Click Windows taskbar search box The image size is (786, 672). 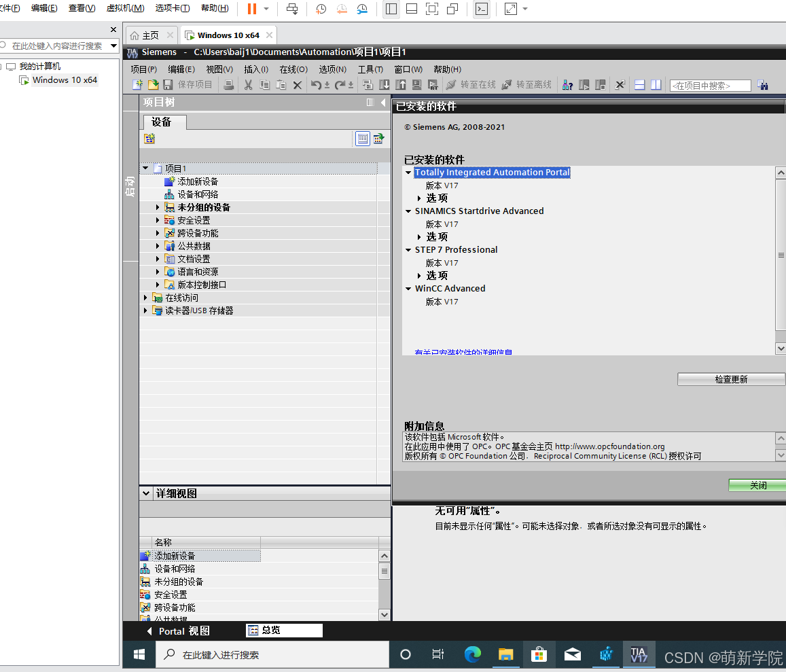[x=272, y=654]
